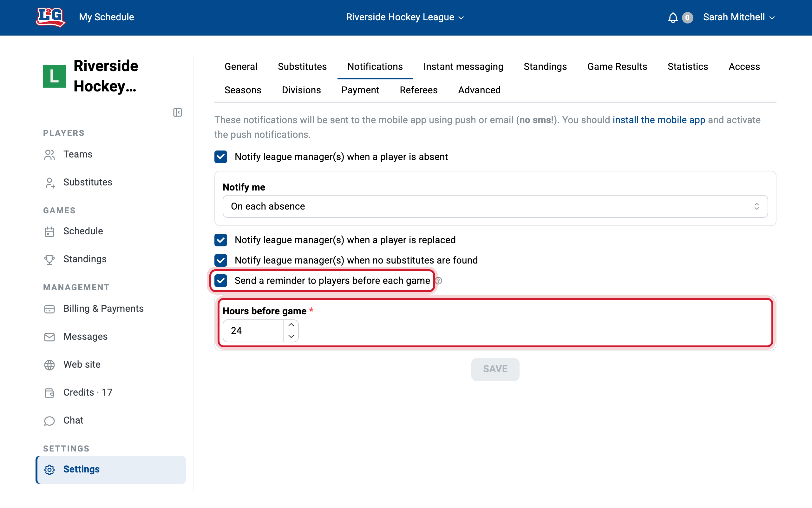Screen dimensions: 812x508
Task: Open the Statistics tab
Action: point(688,67)
